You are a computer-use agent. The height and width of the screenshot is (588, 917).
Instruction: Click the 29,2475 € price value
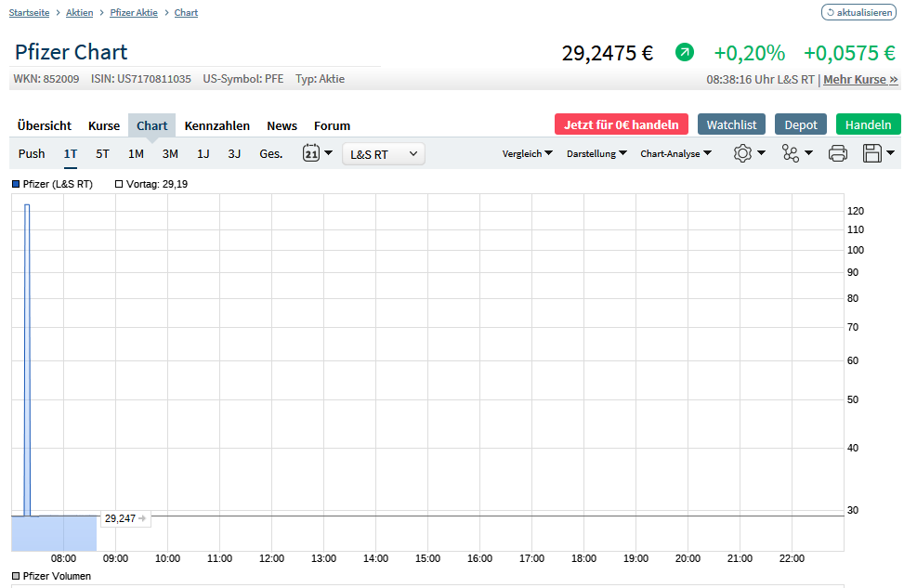pos(607,53)
